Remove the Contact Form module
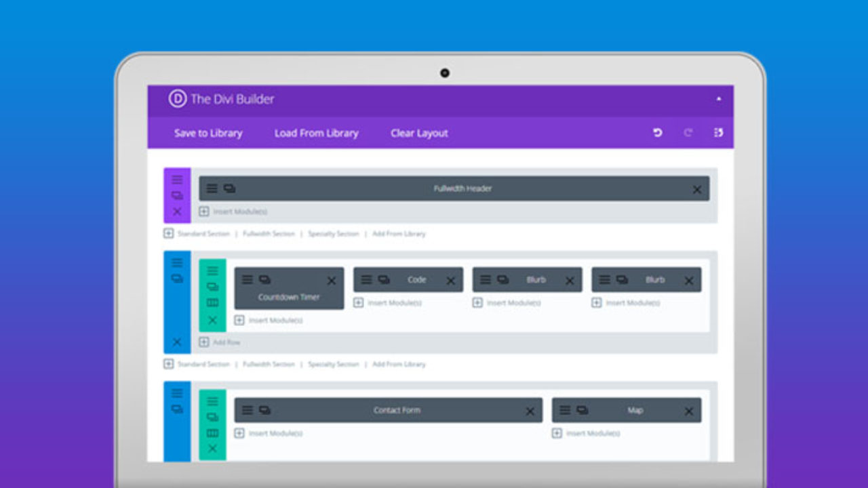The height and width of the screenshot is (488, 868). click(x=530, y=411)
